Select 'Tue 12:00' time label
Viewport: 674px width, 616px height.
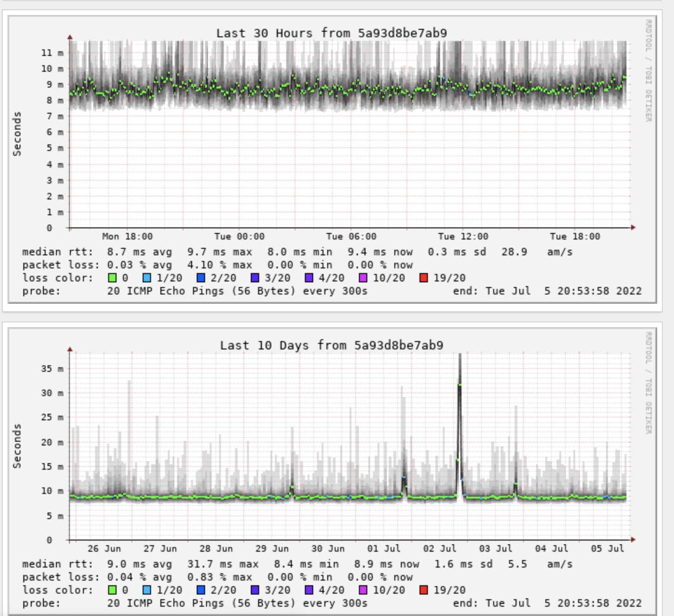click(x=463, y=236)
